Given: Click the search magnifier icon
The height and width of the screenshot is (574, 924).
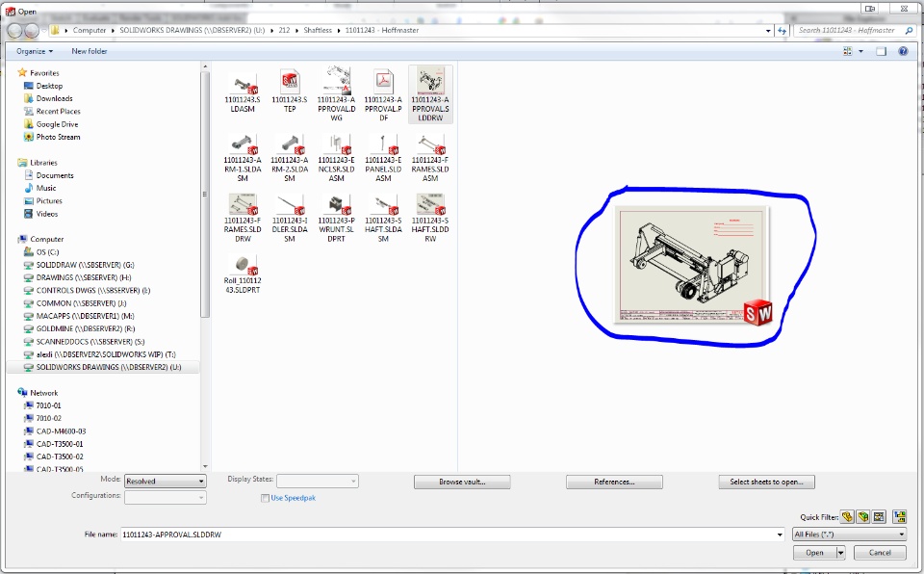Looking at the screenshot, I should 909,30.
